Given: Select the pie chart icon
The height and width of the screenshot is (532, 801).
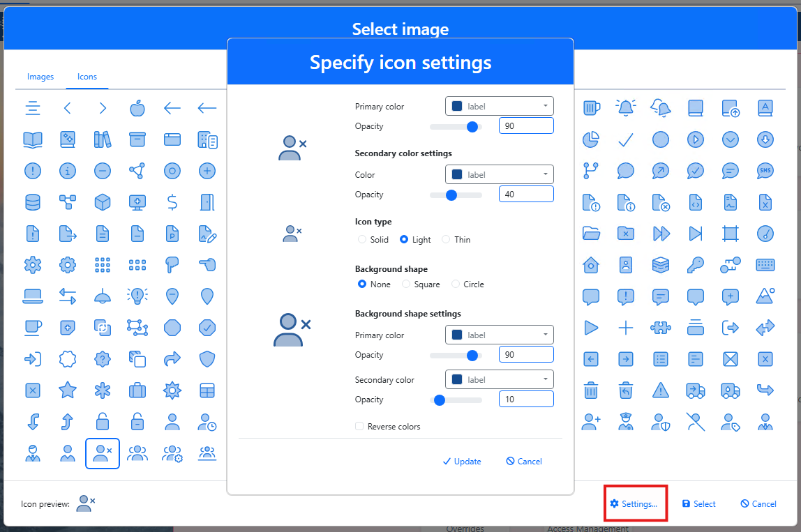Looking at the screenshot, I should [x=591, y=139].
